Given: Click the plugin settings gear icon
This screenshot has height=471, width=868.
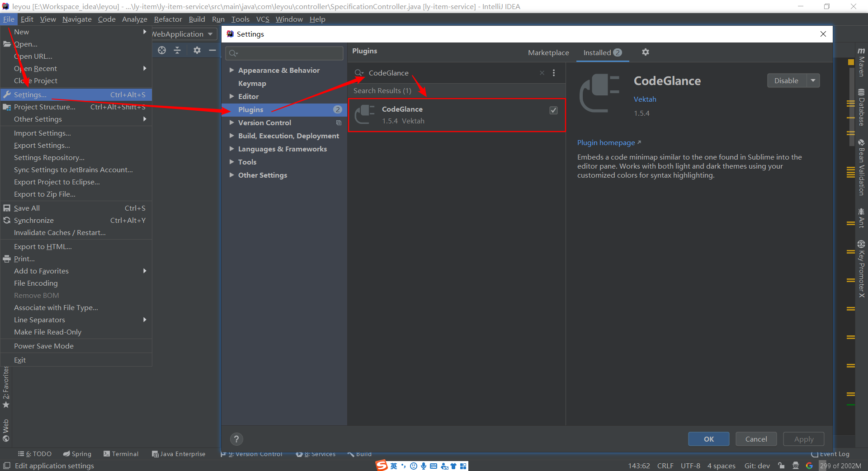Looking at the screenshot, I should coord(646,52).
